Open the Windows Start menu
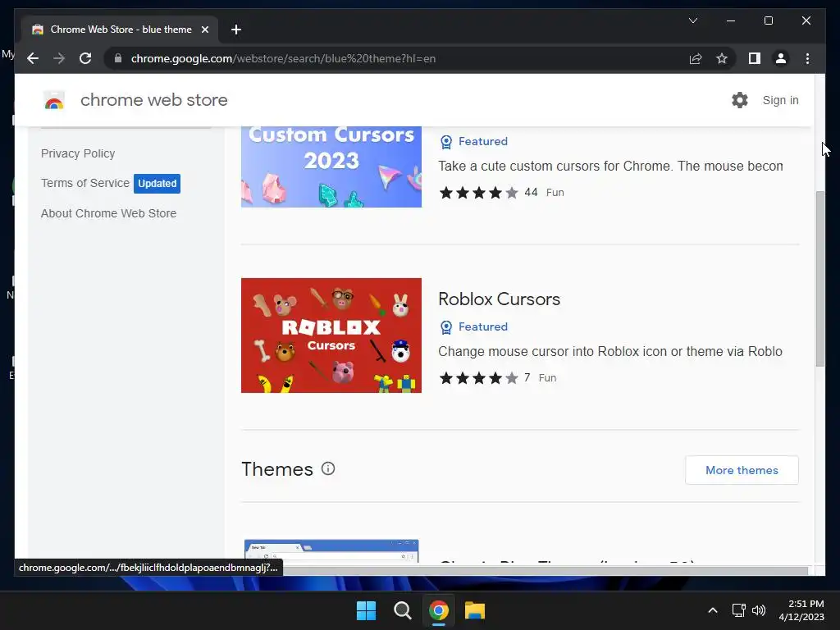Image resolution: width=840 pixels, height=630 pixels. click(x=367, y=610)
